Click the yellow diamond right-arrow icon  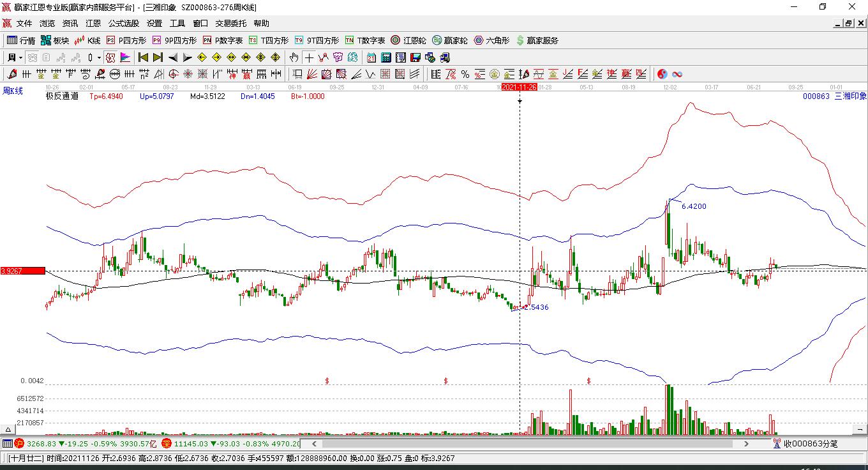click(x=217, y=57)
